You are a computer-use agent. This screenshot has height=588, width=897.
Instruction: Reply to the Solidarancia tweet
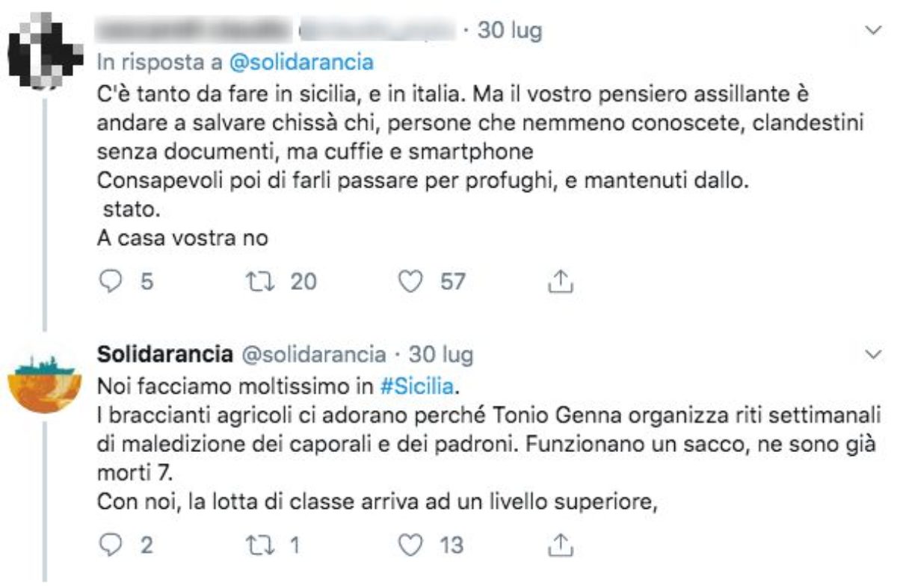pos(111,546)
